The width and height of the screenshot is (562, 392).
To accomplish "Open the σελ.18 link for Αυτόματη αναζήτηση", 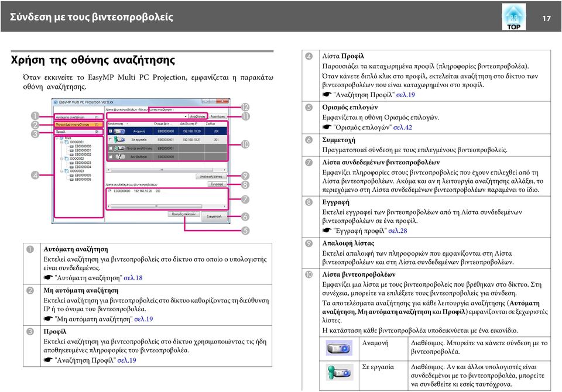I will click(x=133, y=278).
